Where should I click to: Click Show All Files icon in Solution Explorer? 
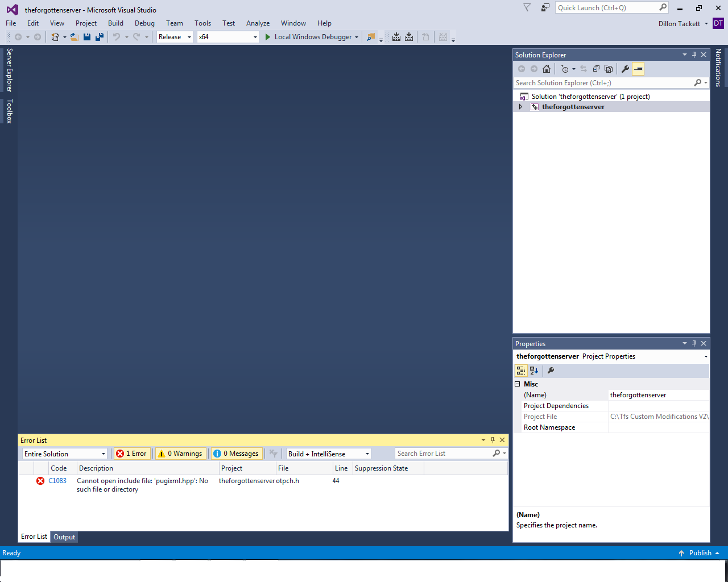(609, 69)
